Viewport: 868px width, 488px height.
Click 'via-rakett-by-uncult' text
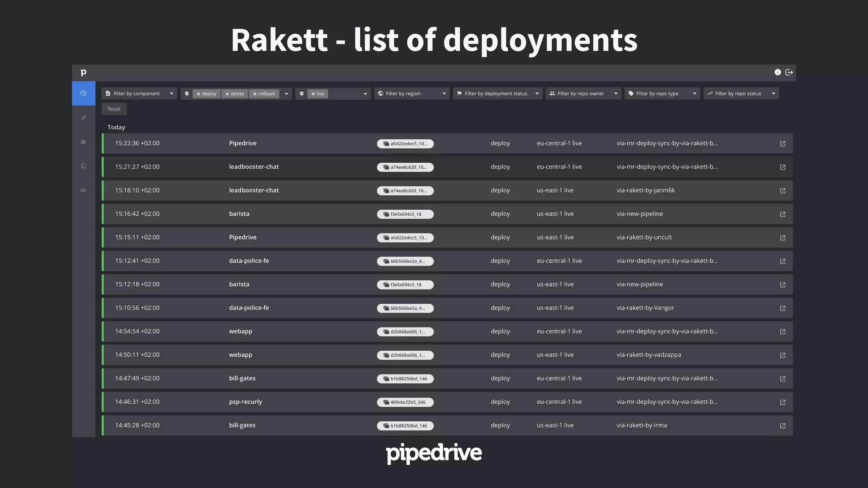point(644,237)
